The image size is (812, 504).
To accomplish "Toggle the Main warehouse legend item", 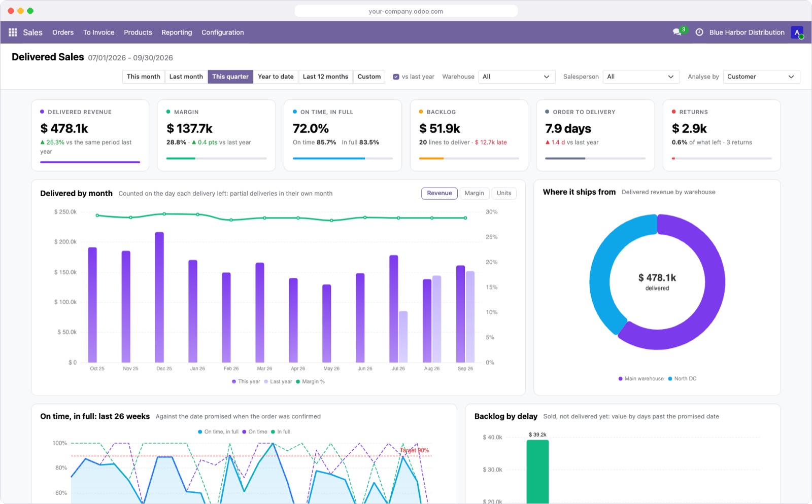I will (641, 379).
